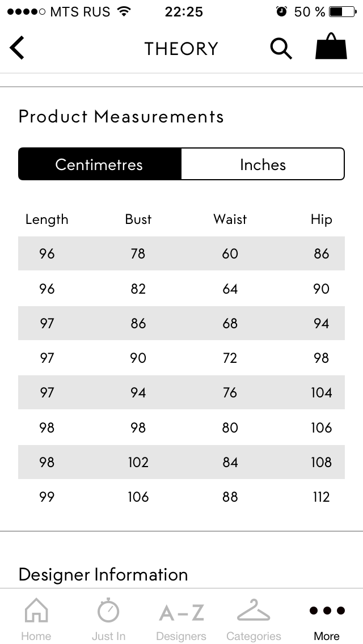Select the Length column header
The width and height of the screenshot is (363, 644).
click(47, 219)
